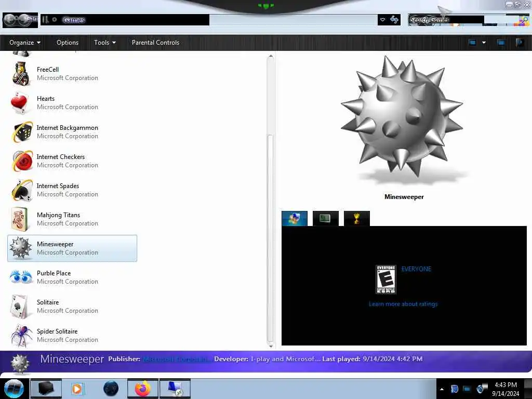The height and width of the screenshot is (399, 532).
Task: Click the back/forward navigation buttons
Action: (x=17, y=20)
